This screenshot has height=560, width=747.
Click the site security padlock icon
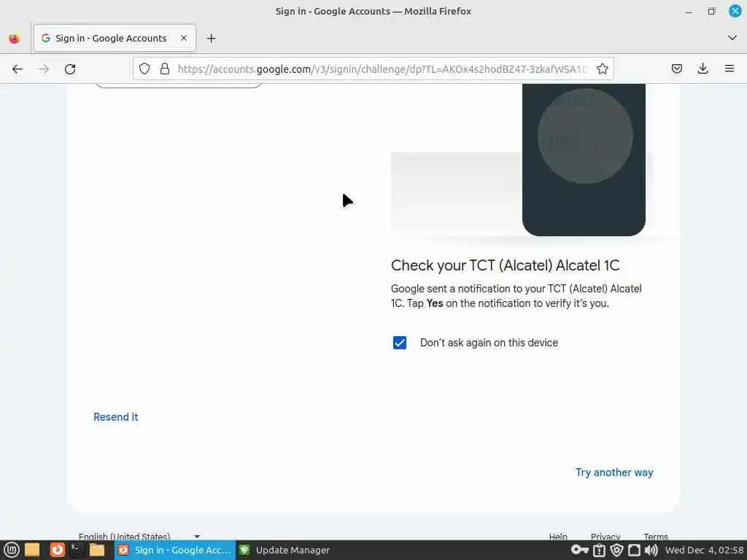(x=165, y=69)
